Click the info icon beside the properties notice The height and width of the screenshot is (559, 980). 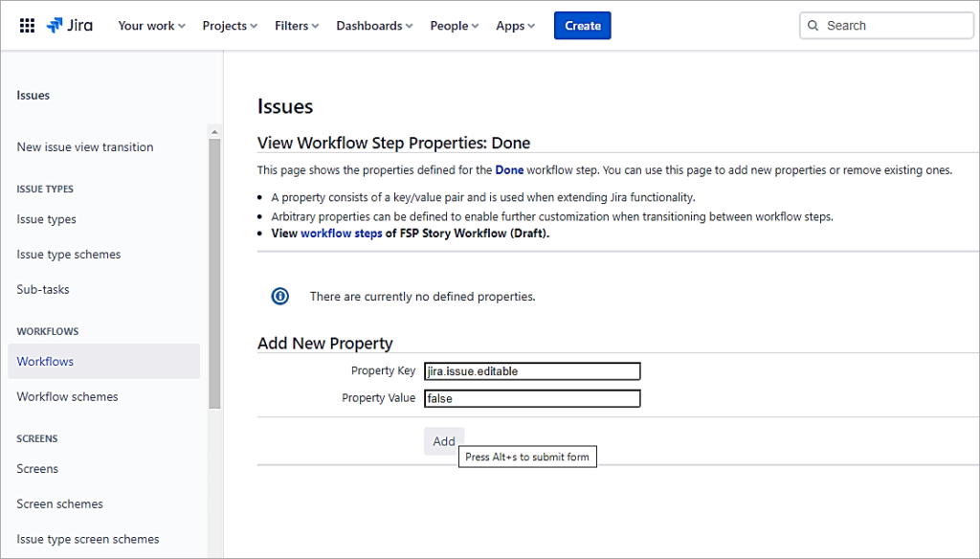click(x=279, y=296)
